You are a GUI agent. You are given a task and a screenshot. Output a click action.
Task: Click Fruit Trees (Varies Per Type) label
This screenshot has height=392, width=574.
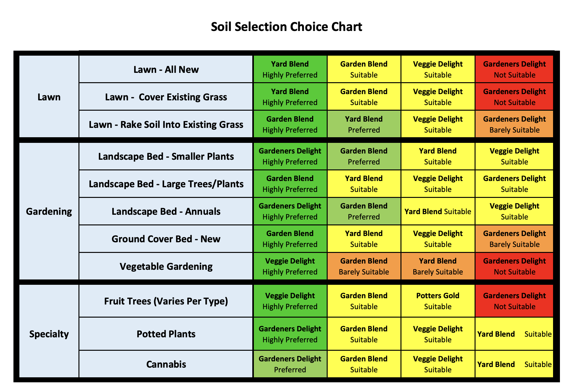[166, 301]
